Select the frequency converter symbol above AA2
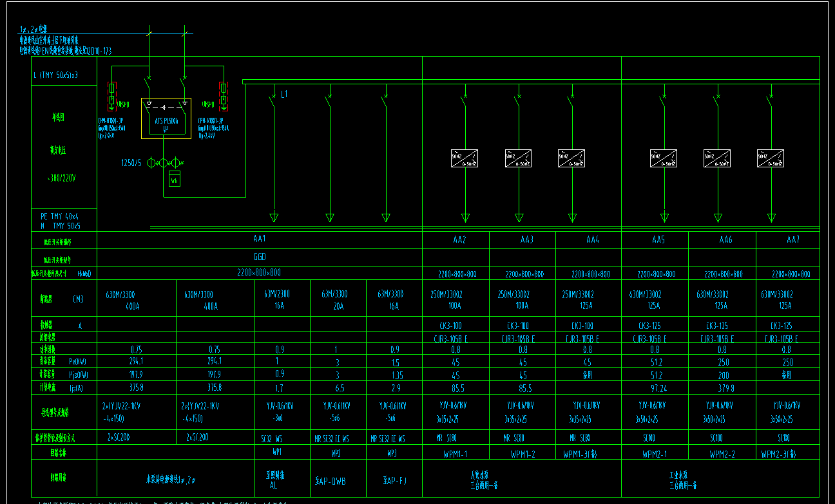This screenshot has width=835, height=504. [x=465, y=158]
